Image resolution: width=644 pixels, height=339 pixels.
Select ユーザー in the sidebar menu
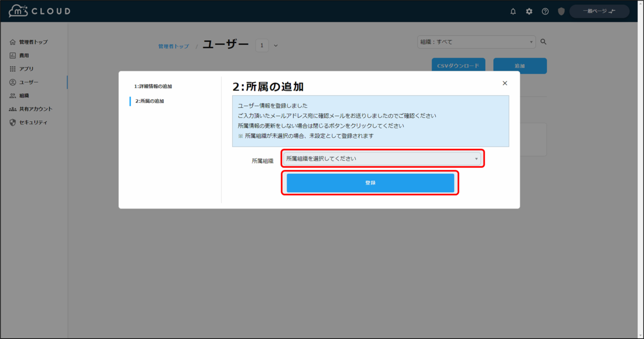click(29, 82)
